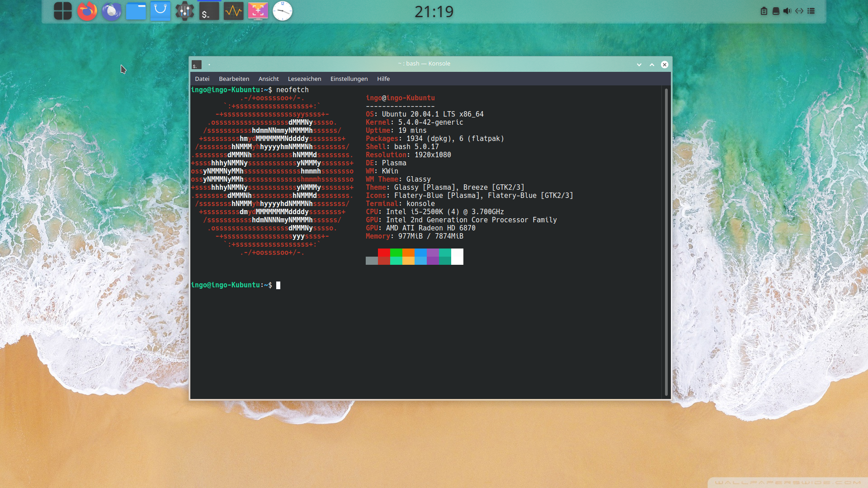868x488 pixels.
Task: Open the clipboard tray icon
Action: [x=764, y=11]
